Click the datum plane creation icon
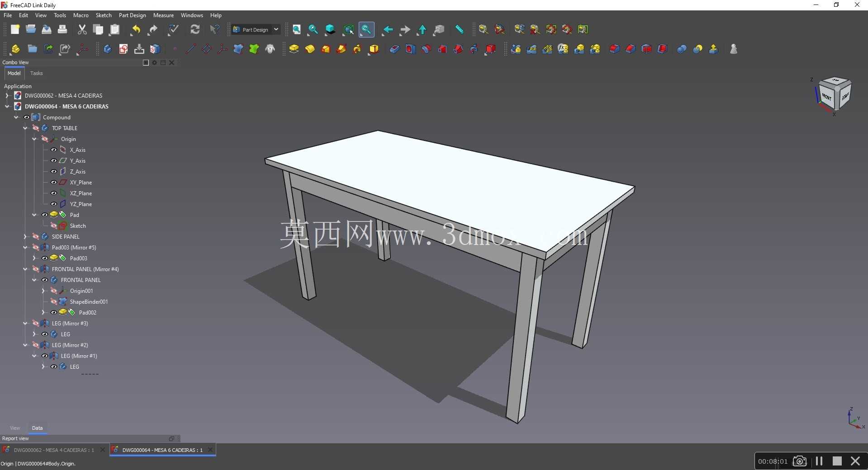 coord(206,49)
